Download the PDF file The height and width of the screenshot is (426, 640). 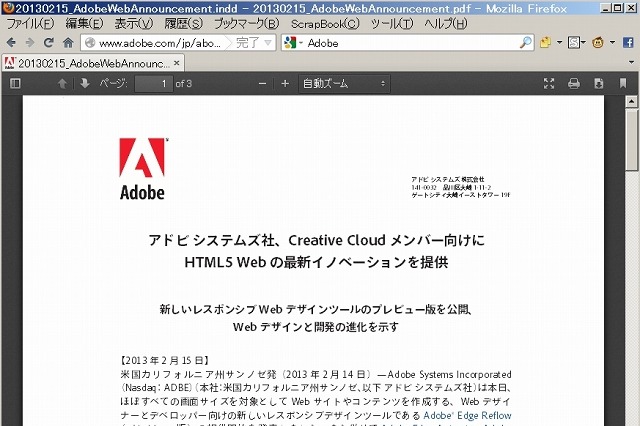(x=598, y=84)
